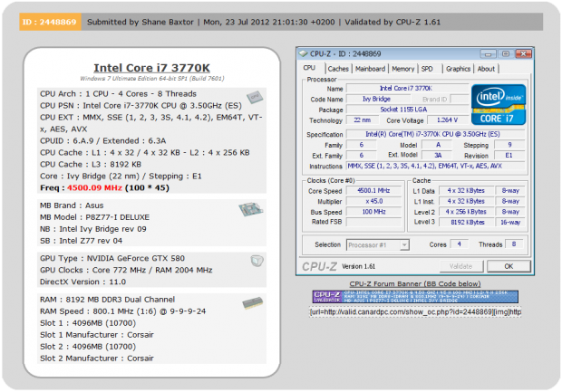The height and width of the screenshot is (392, 562).
Task: Click the Name field Intel Core i7 3770K
Action: pyautogui.click(x=407, y=89)
